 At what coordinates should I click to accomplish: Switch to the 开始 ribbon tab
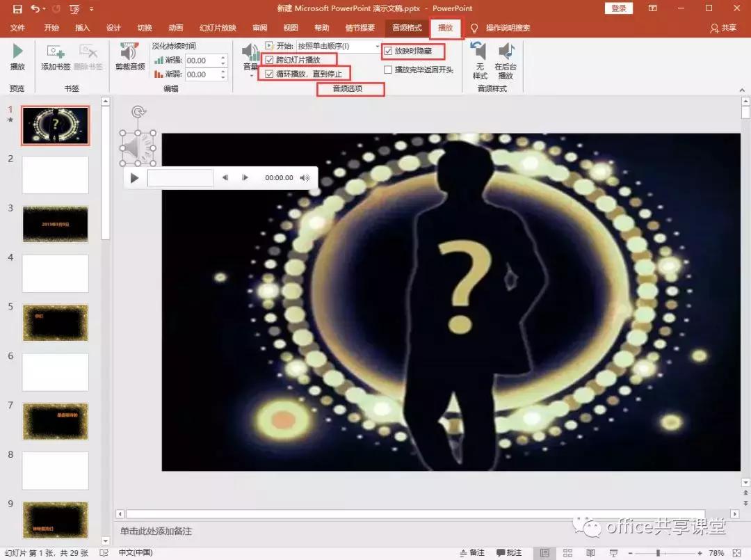pos(51,28)
